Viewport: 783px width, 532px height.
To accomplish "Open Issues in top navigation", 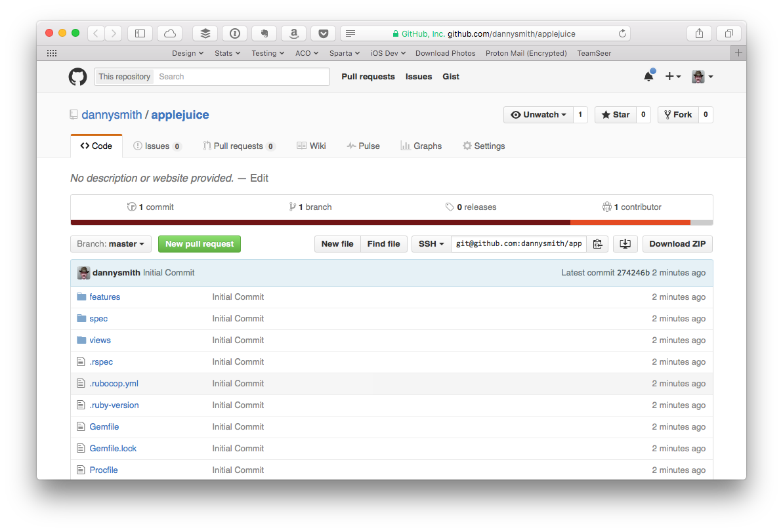I will [419, 77].
